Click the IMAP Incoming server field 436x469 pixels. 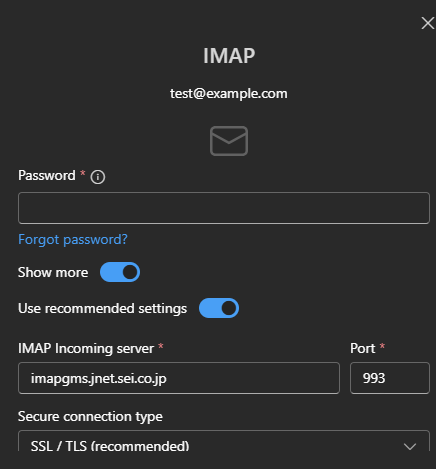tap(179, 378)
